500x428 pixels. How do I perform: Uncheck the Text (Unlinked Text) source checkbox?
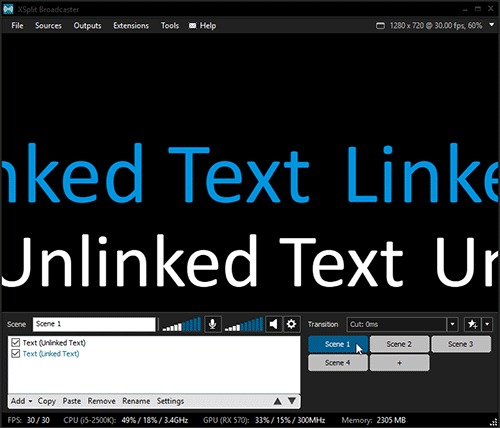point(16,343)
